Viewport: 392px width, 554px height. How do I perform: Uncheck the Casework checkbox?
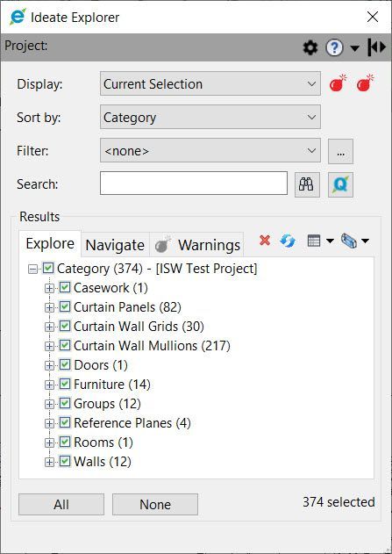[x=65, y=287]
